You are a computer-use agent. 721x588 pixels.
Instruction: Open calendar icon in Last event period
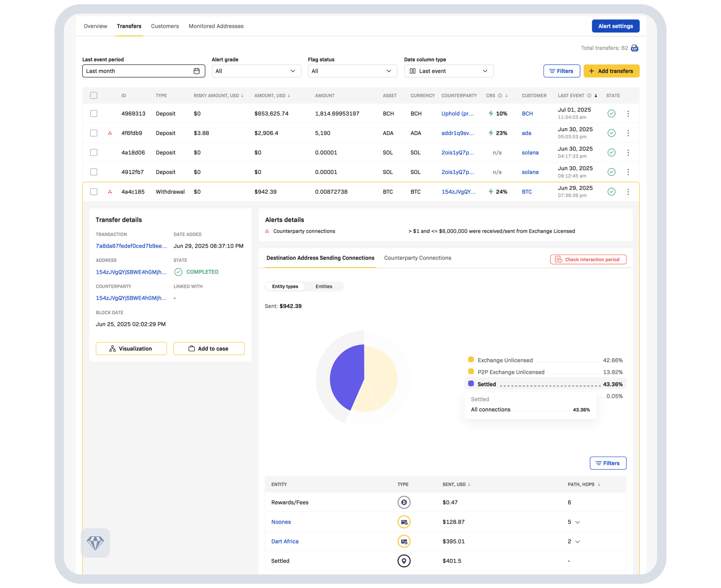point(197,71)
